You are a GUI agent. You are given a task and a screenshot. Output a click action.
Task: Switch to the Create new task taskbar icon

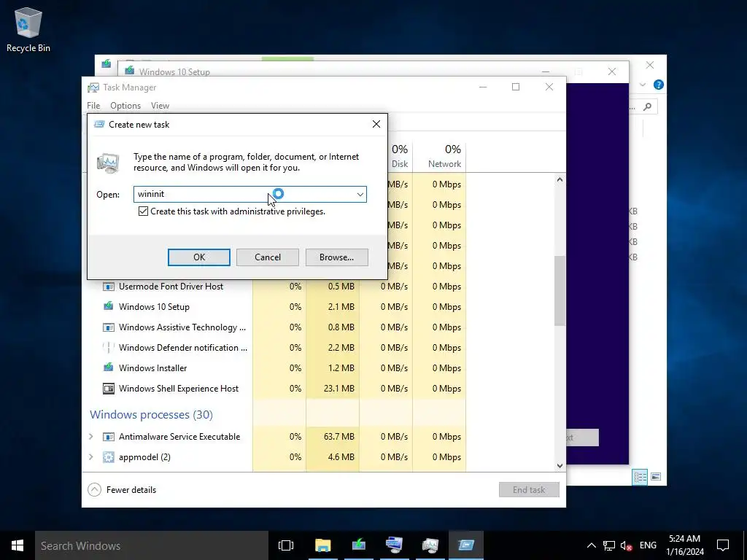pyautogui.click(x=466, y=545)
